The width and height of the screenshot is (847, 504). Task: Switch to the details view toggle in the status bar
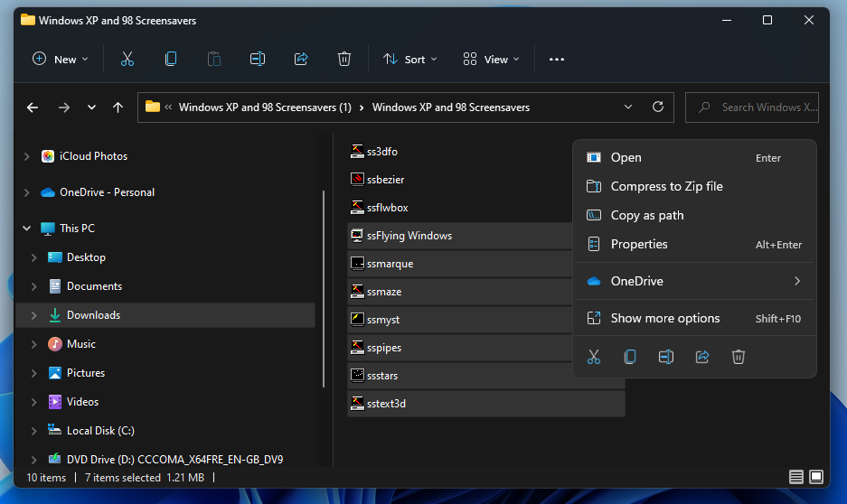(x=795, y=477)
